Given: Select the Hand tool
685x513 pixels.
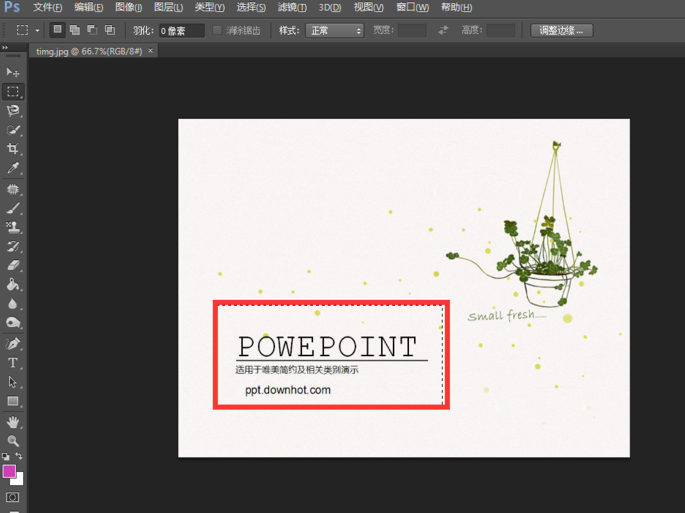Looking at the screenshot, I should [13, 421].
